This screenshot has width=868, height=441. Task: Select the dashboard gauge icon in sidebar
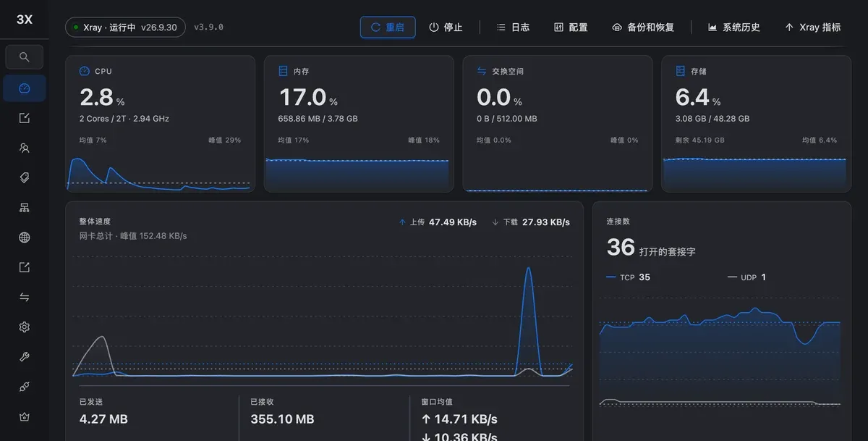25,88
